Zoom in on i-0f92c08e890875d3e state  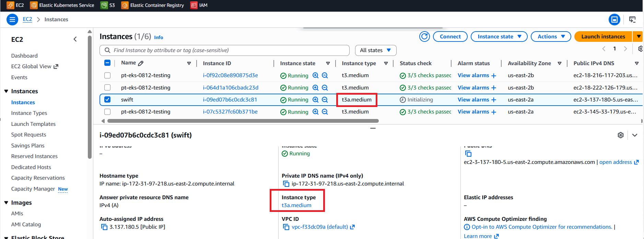[x=316, y=75]
